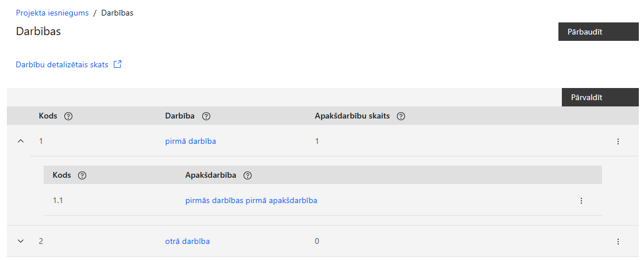The width and height of the screenshot is (644, 260).
Task: Click the Apakšdarbību skaits column header
Action: [x=352, y=116]
